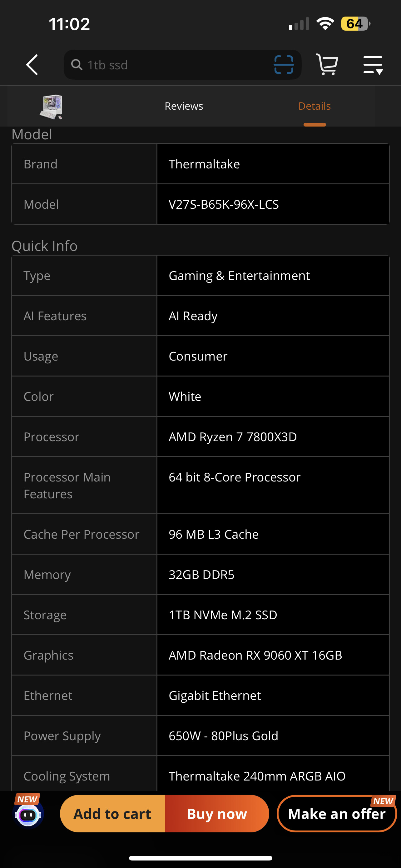
Task: Tap the battery indicator showing 64
Action: (355, 23)
